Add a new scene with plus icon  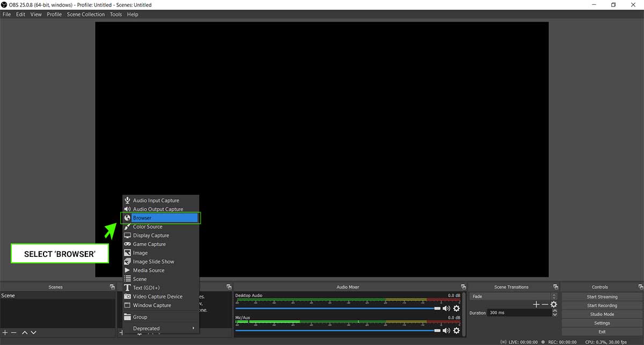point(5,333)
